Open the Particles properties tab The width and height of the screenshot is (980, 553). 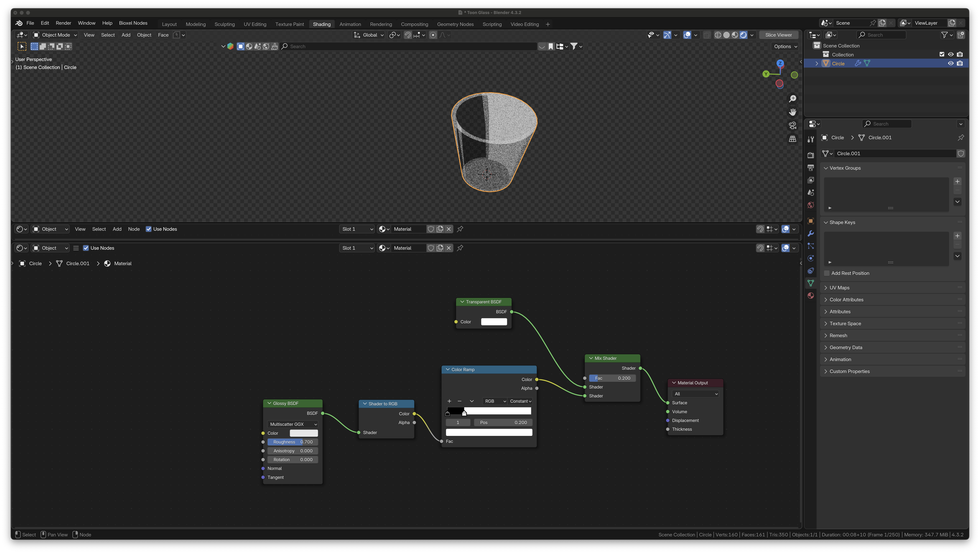pos(811,246)
